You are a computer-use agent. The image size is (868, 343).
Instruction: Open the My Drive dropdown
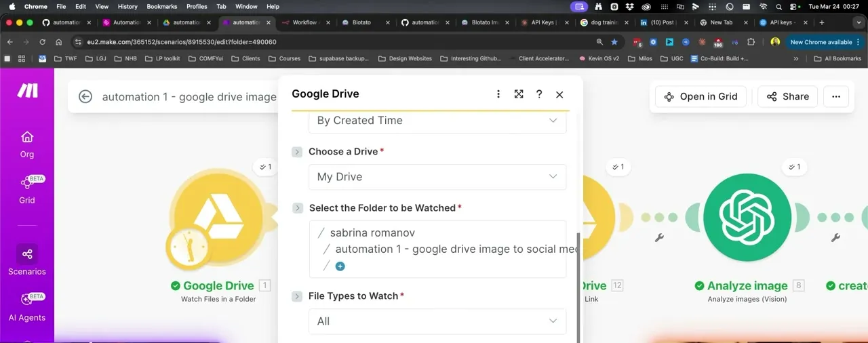(x=437, y=177)
